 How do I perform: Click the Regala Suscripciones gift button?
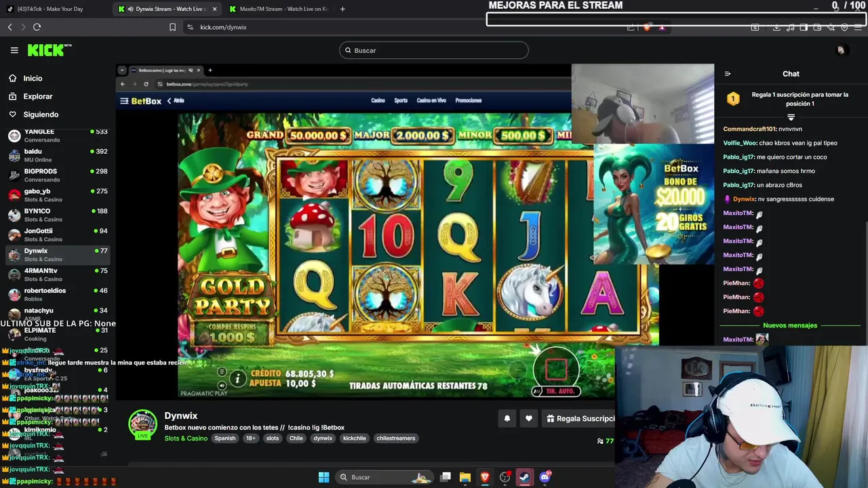click(578, 419)
